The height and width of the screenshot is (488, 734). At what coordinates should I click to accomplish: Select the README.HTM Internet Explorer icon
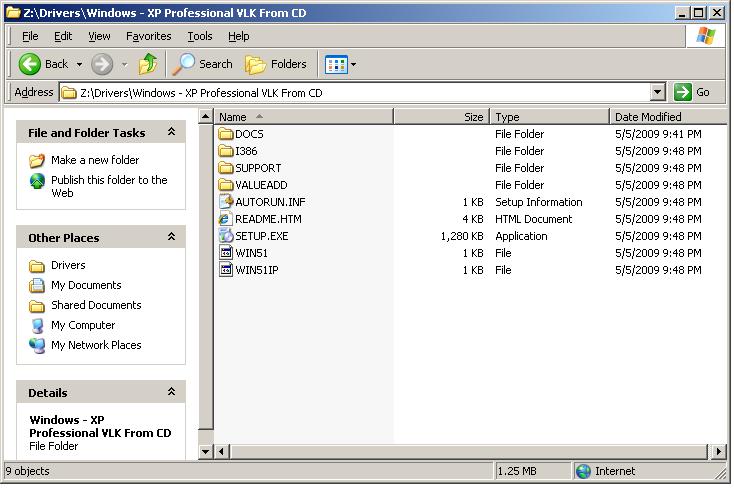226,219
